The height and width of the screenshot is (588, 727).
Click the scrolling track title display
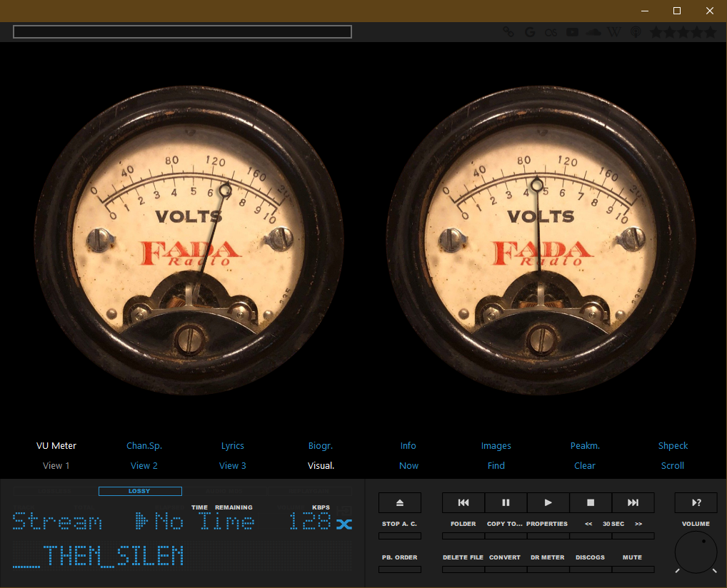[x=182, y=555]
